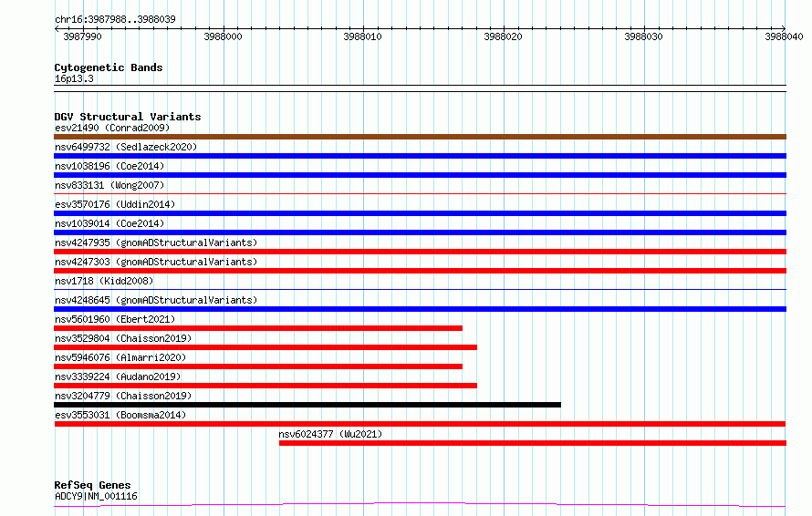Open the ADCY9|NM_001116 gene label
Viewport: 812px width, 516px height.
96,496
